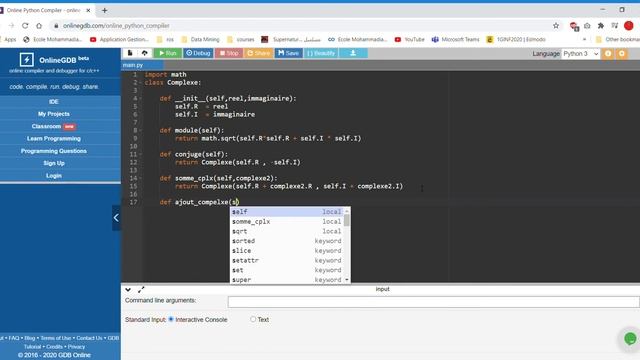Choose 'slice' keyword suggestion
The image size is (640, 360).
coord(287,251)
